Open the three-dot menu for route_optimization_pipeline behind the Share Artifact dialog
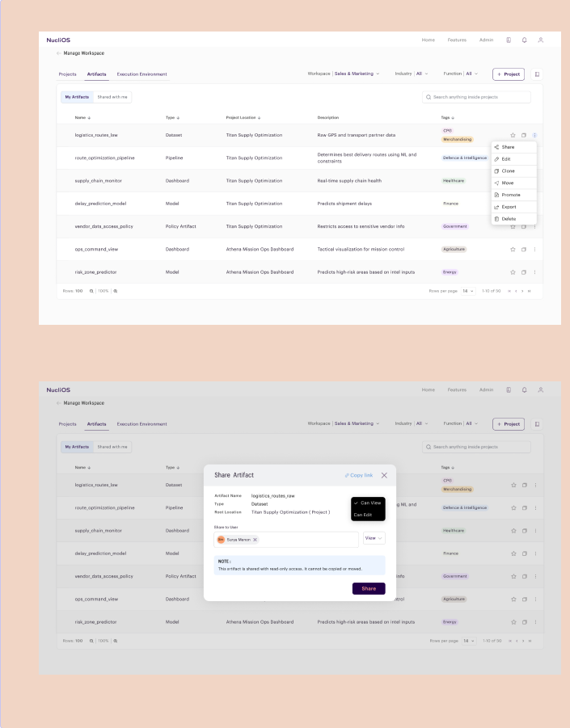This screenshot has width=570, height=728. [535, 508]
